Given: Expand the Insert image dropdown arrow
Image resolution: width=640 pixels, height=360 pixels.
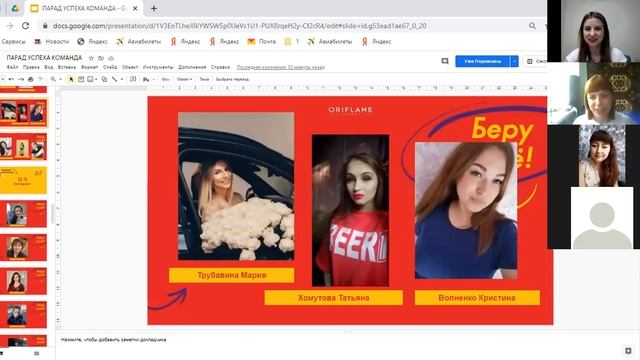Looking at the screenshot, I should coord(96,79).
